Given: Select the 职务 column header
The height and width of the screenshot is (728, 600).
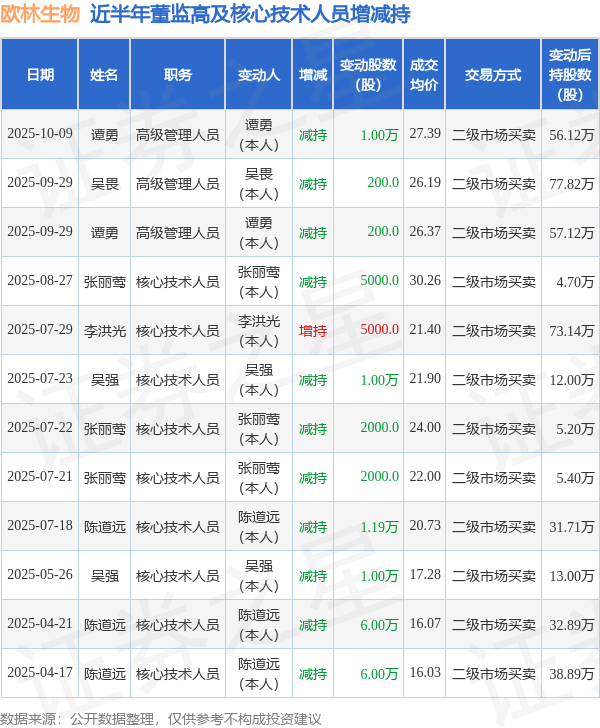Looking at the screenshot, I should [x=178, y=75].
